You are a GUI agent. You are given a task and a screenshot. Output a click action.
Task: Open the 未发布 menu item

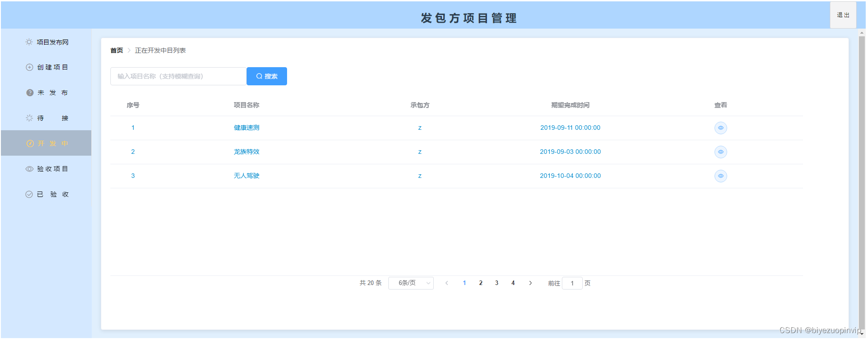46,93
